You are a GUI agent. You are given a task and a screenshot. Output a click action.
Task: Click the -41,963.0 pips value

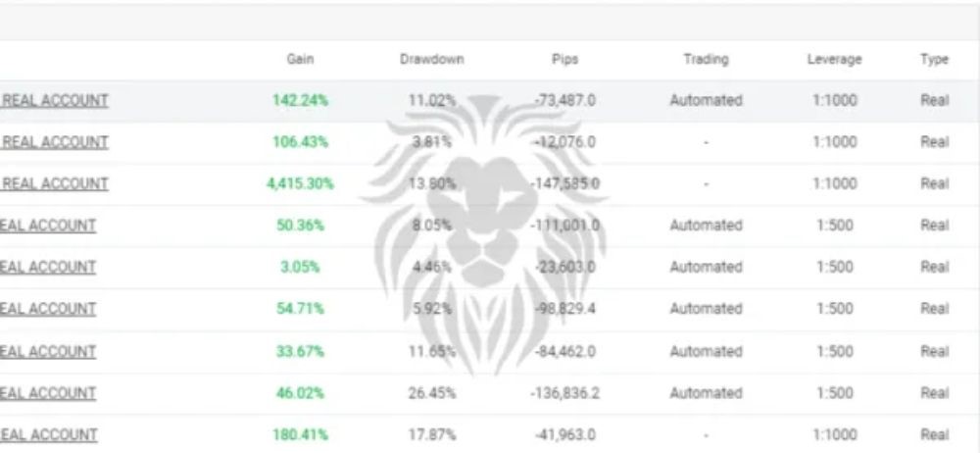pos(565,434)
